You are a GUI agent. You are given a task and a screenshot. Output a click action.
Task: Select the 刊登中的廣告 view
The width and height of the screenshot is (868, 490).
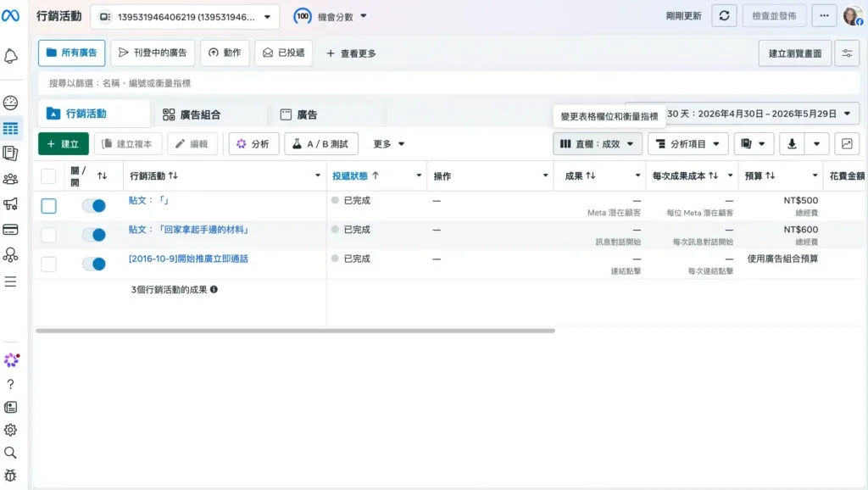(153, 53)
